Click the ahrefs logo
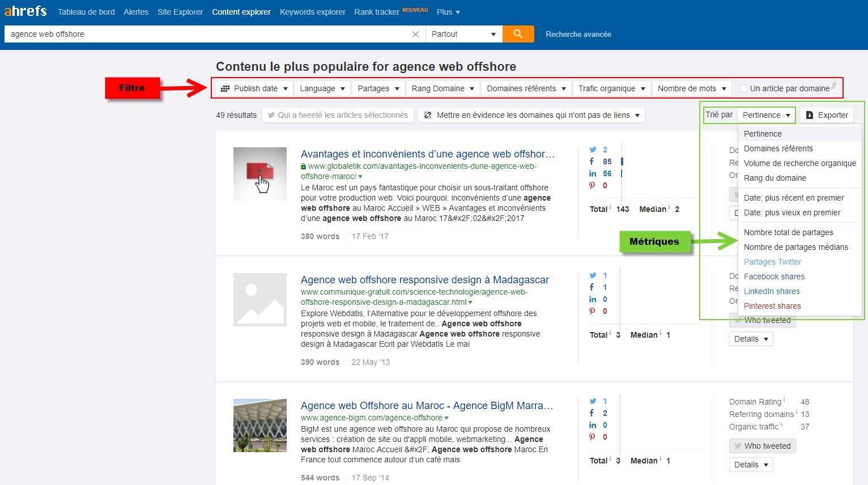This screenshot has height=485, width=868. (25, 11)
